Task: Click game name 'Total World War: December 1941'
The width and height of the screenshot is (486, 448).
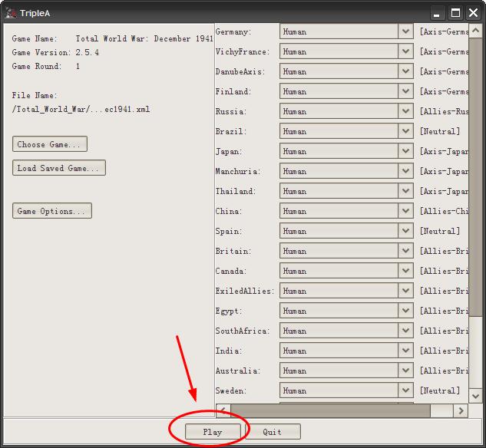Action: [x=144, y=38]
